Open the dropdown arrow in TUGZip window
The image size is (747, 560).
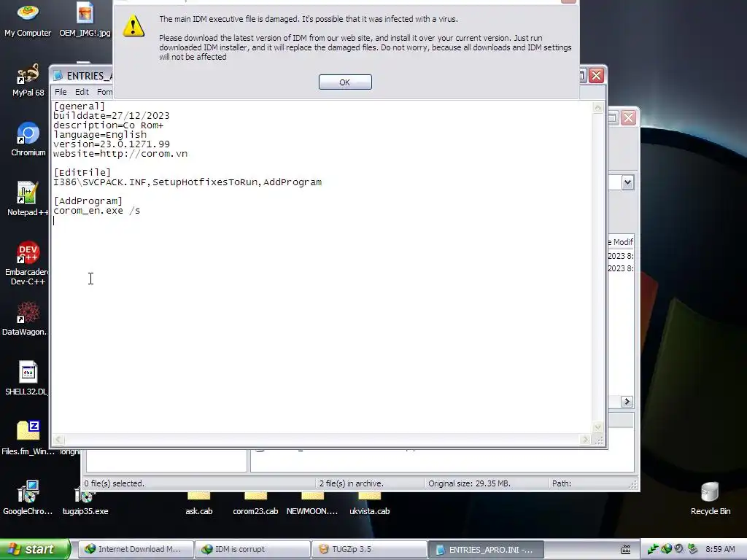[627, 182]
